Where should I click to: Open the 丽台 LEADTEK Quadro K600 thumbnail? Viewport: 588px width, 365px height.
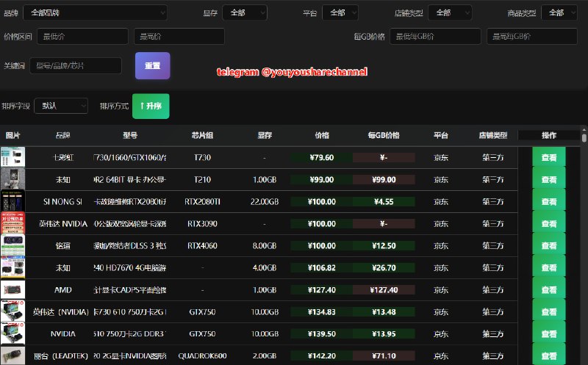12,355
